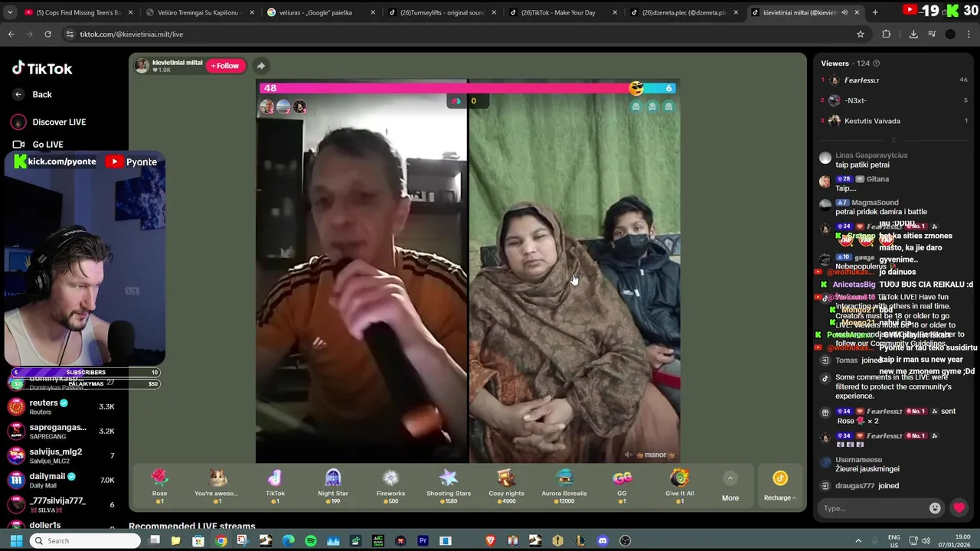Switch to the dzeneta.plec TikTok tab
Viewport: 980px width, 551px height.
point(683,12)
